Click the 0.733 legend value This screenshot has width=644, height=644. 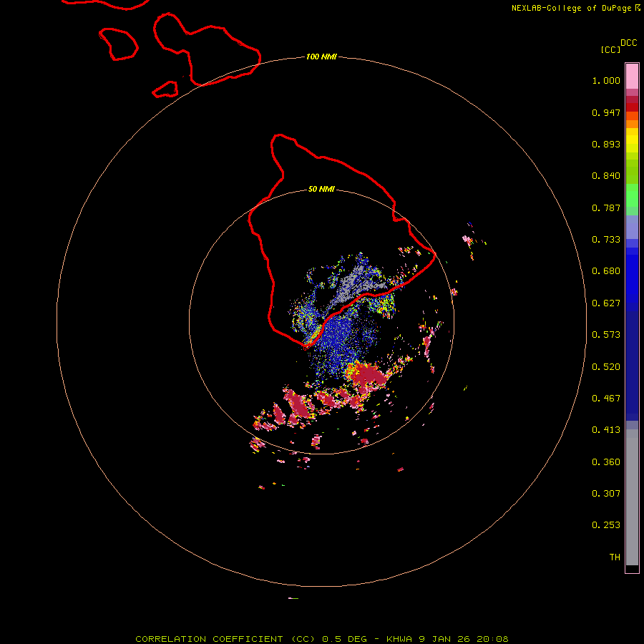coord(606,240)
